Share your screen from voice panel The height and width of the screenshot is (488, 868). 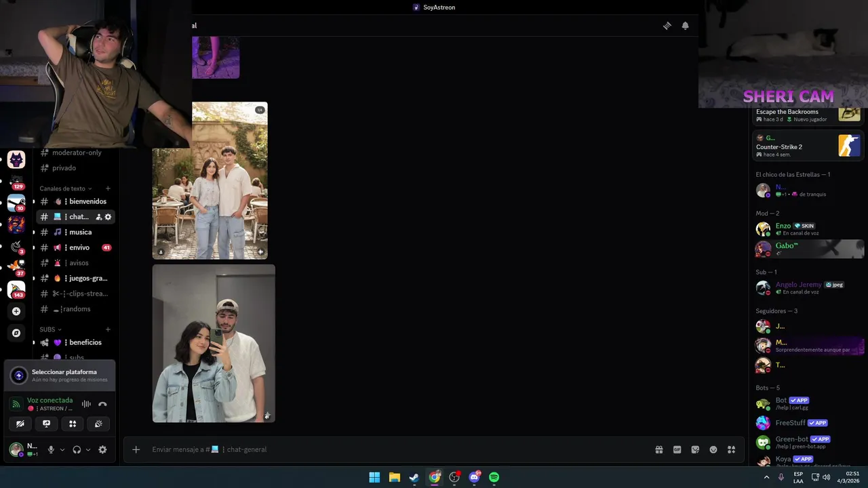tap(46, 424)
